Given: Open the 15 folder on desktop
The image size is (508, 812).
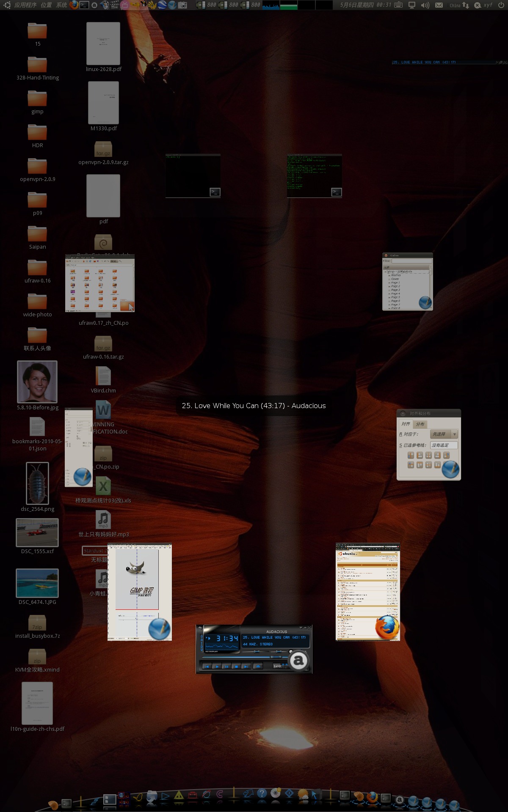Looking at the screenshot, I should [x=37, y=35].
